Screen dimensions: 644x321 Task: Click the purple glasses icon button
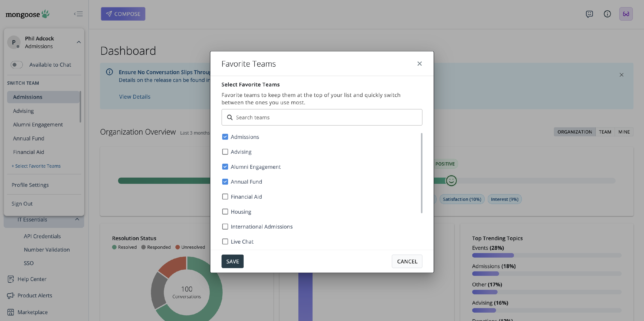[x=626, y=14]
